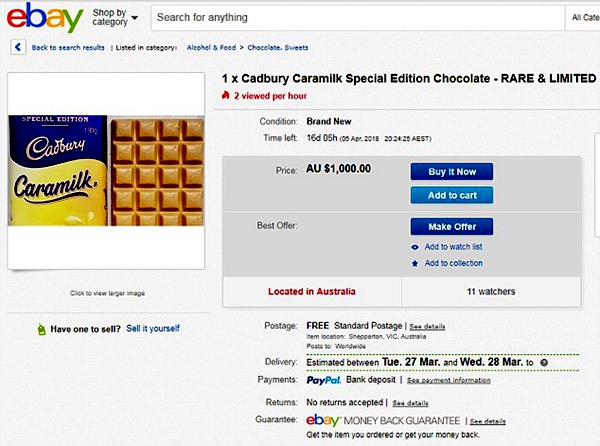Click in the Search for anything field
Viewport: 600px width, 446px height.
[x=350, y=18]
